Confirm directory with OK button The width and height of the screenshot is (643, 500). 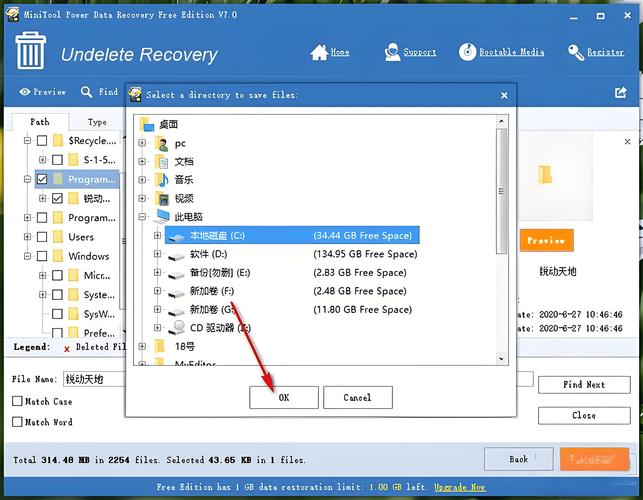284,397
